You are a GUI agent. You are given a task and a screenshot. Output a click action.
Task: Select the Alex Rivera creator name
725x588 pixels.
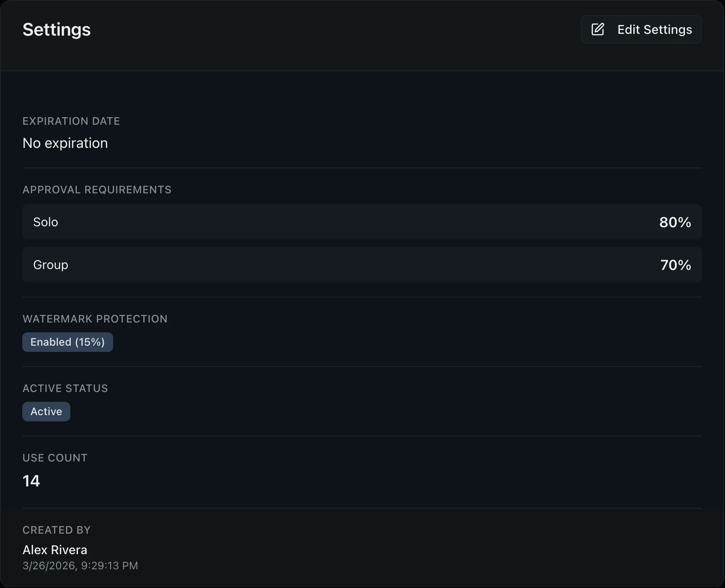coord(55,550)
